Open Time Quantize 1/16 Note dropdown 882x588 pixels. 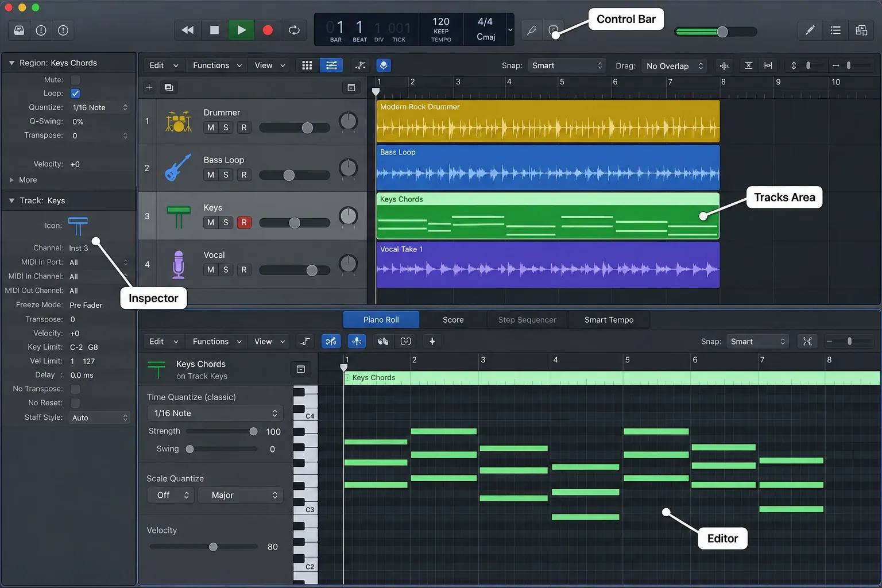(x=215, y=413)
